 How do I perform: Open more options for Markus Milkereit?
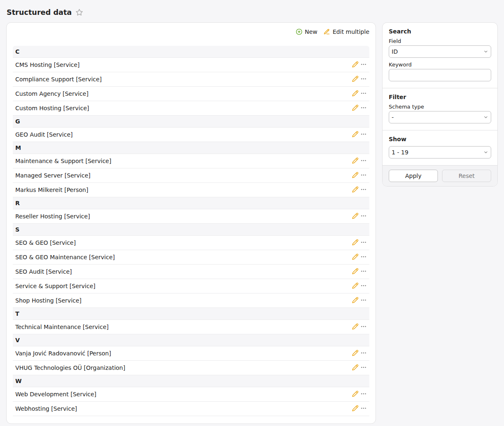(x=364, y=189)
